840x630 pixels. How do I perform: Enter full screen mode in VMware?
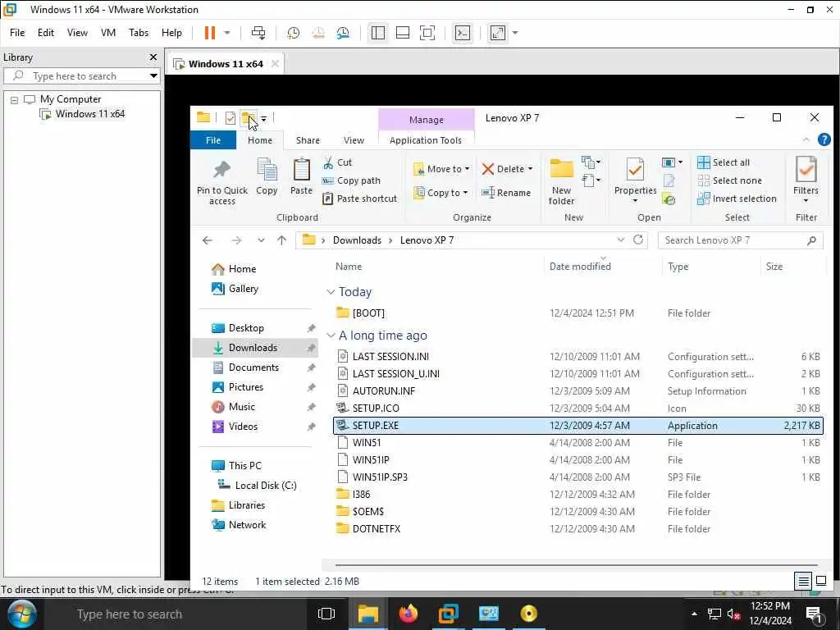[x=427, y=33]
